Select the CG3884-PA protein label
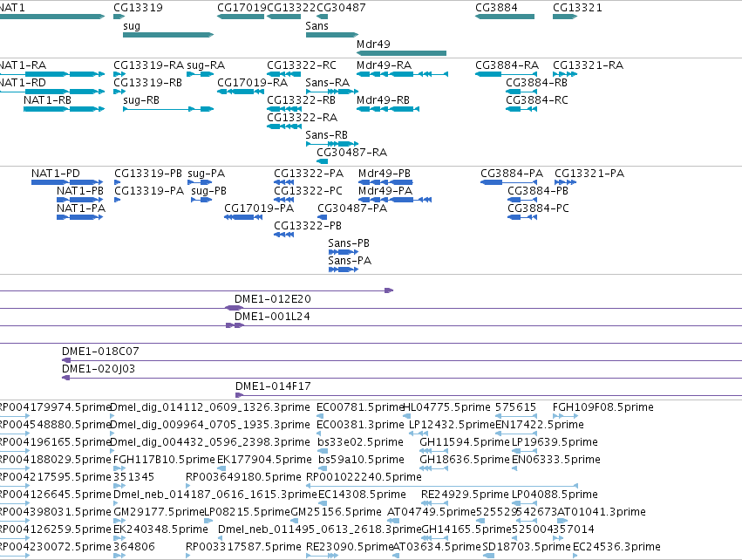 tap(512, 174)
